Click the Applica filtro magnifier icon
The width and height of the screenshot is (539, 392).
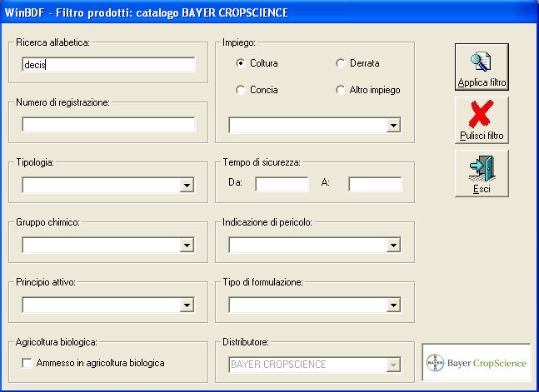click(481, 62)
